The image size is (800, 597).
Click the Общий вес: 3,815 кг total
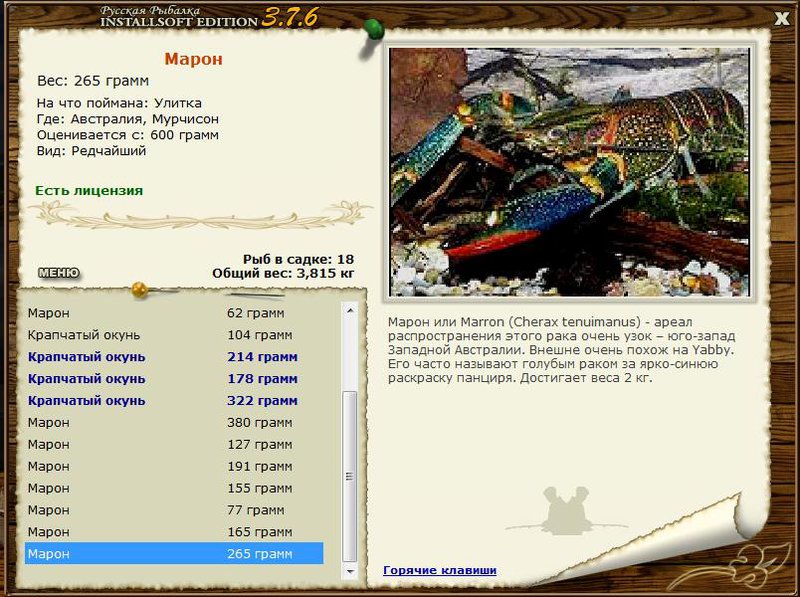(283, 273)
